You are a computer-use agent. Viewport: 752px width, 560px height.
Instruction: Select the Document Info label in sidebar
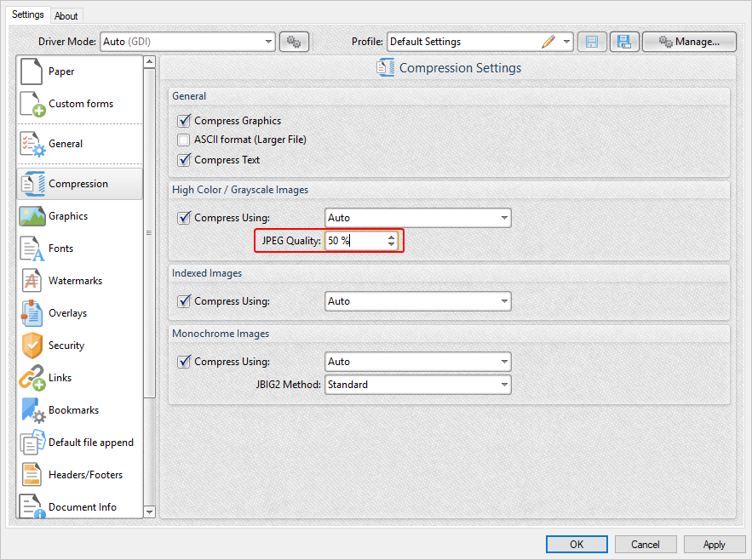(x=83, y=506)
